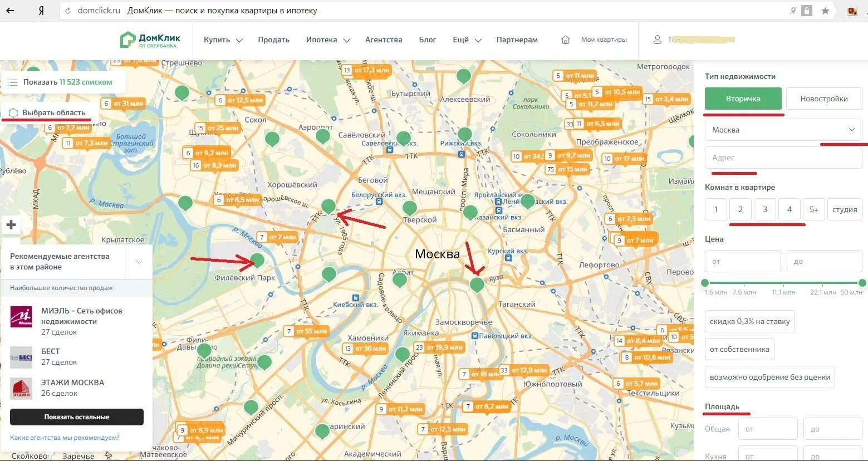Image resolution: width=868 pixels, height=461 pixels.
Task: Open Партнерам menu item
Action: click(x=517, y=40)
